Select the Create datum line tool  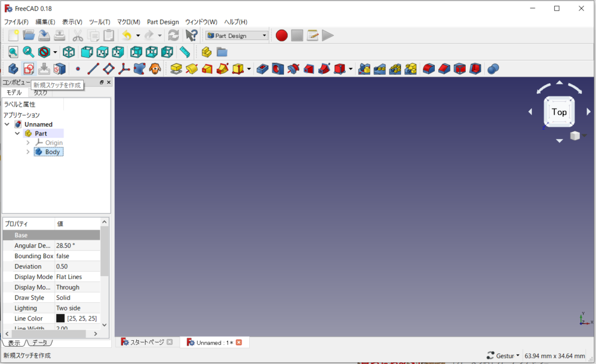pyautogui.click(x=93, y=69)
